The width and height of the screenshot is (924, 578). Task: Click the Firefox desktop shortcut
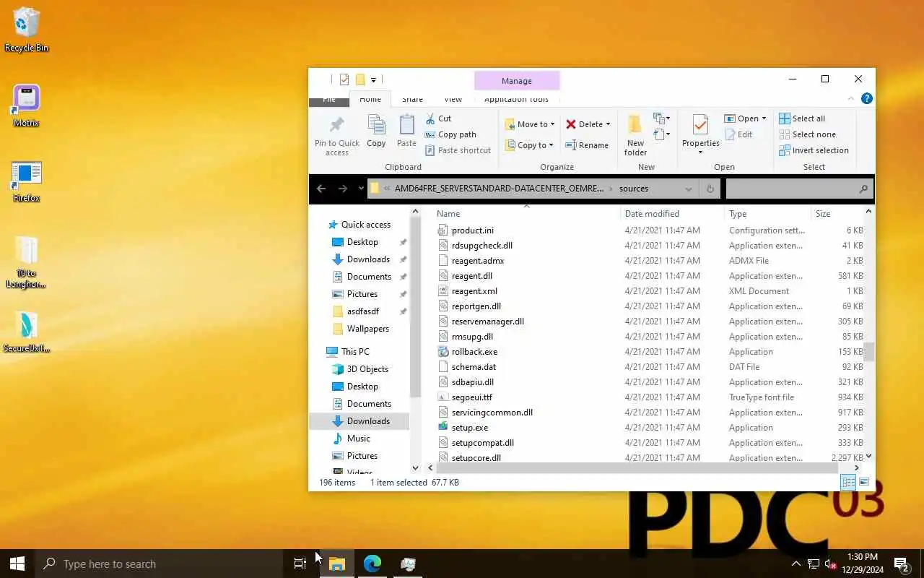pos(26,181)
